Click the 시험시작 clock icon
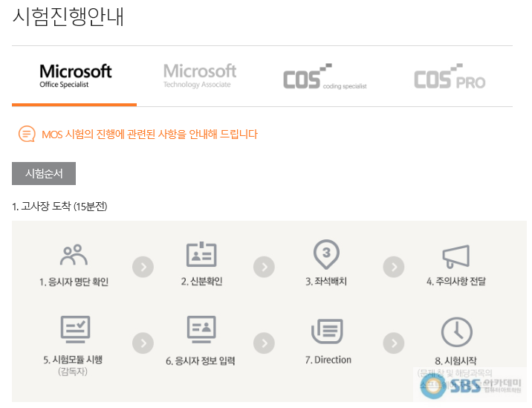This screenshot has width=532, height=408. [457, 332]
